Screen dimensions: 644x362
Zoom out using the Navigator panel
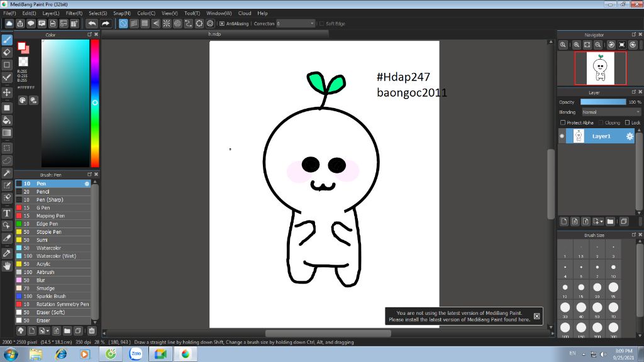coord(598,45)
